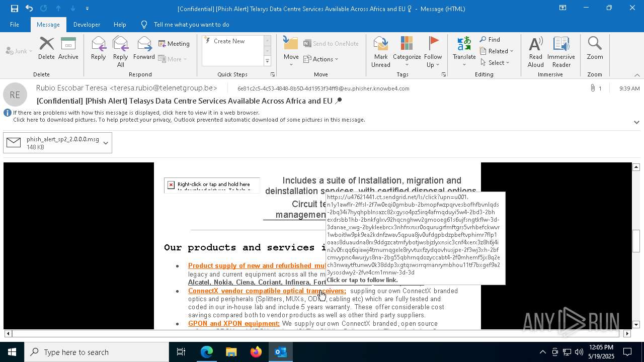
Task: Start Read Aloud
Action: click(536, 51)
